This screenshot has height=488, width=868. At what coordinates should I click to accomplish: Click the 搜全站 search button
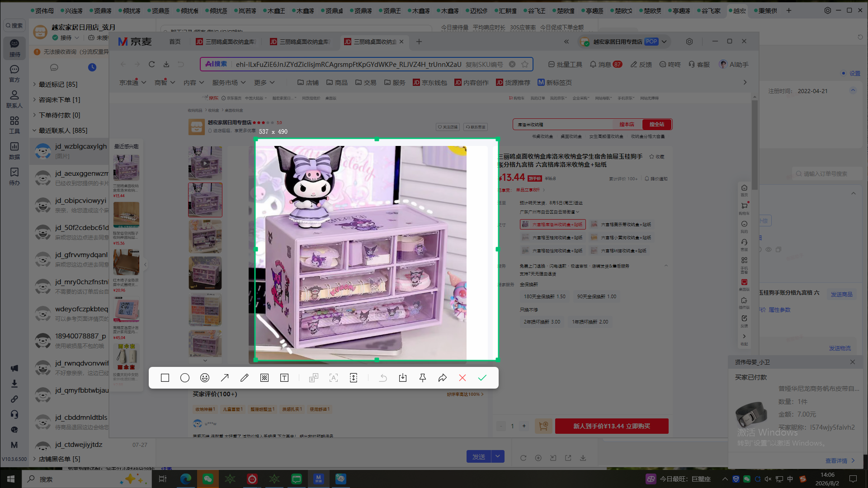coord(657,124)
